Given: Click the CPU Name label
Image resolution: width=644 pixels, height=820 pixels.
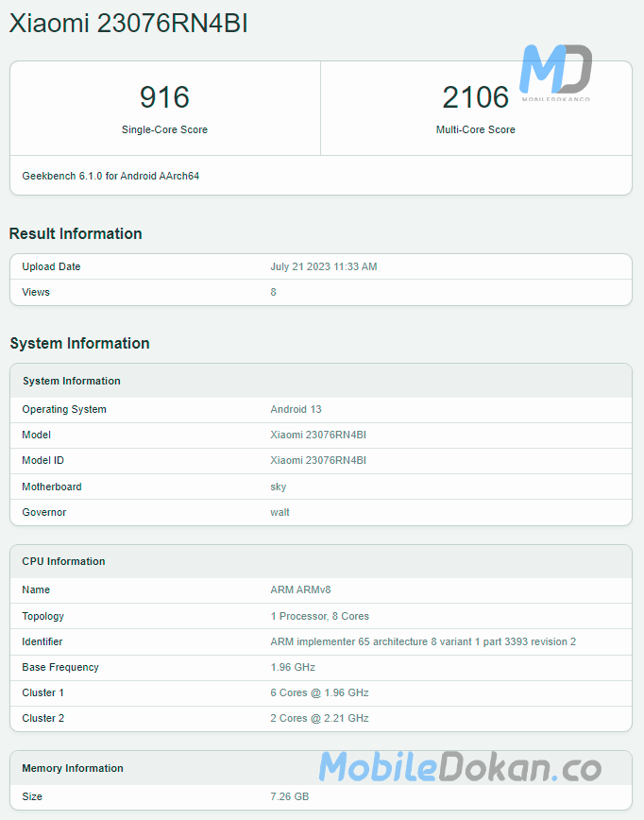Looking at the screenshot, I should click(x=36, y=589).
